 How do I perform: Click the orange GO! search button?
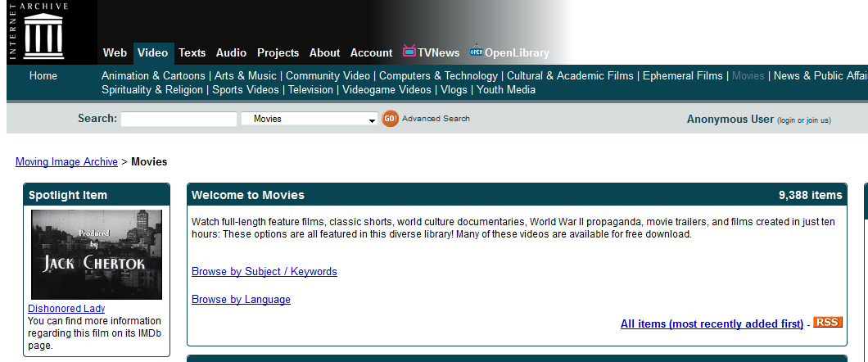[390, 119]
